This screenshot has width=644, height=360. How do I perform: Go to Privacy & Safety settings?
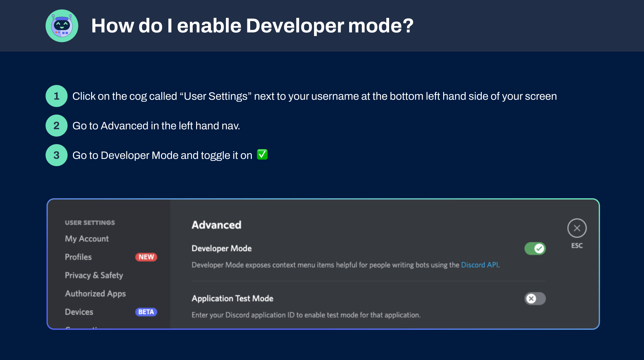point(94,275)
